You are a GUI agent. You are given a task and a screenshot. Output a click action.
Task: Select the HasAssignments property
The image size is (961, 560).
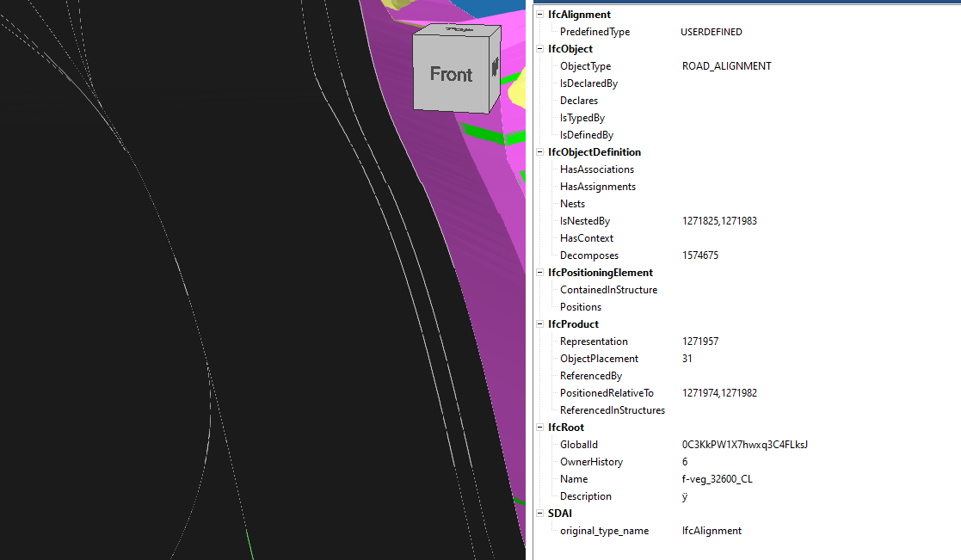click(598, 187)
